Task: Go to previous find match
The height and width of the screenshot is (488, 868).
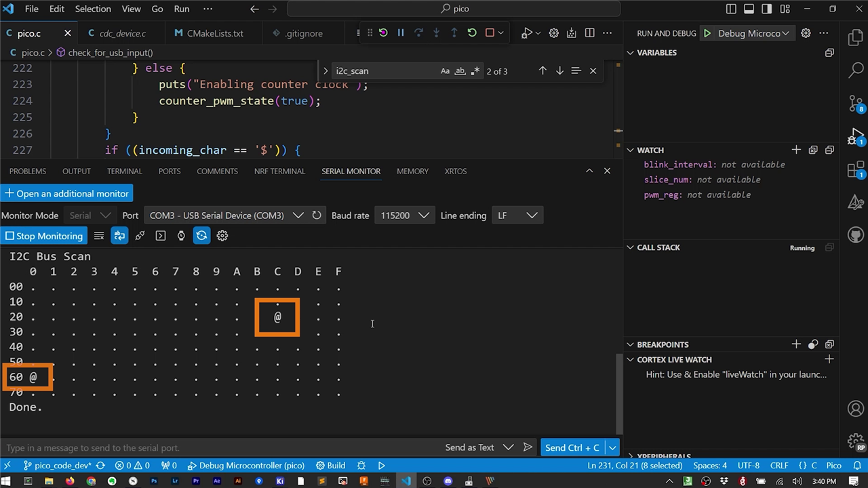Action: [542, 70]
